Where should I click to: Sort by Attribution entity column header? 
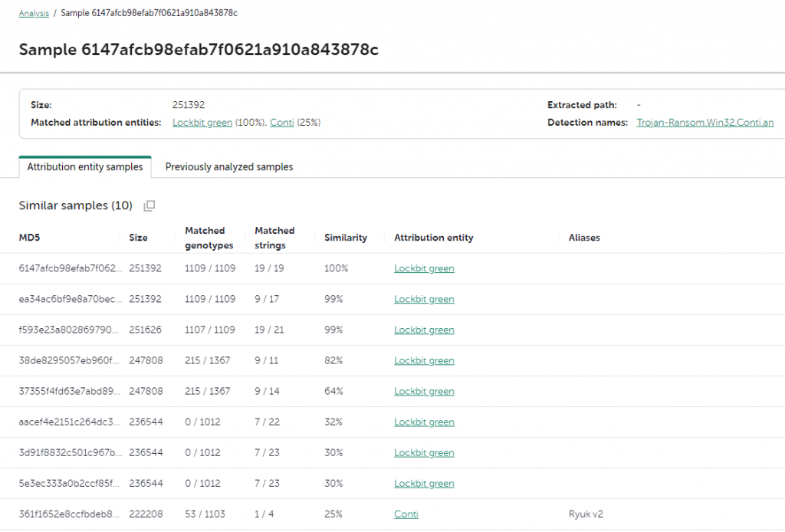(434, 238)
